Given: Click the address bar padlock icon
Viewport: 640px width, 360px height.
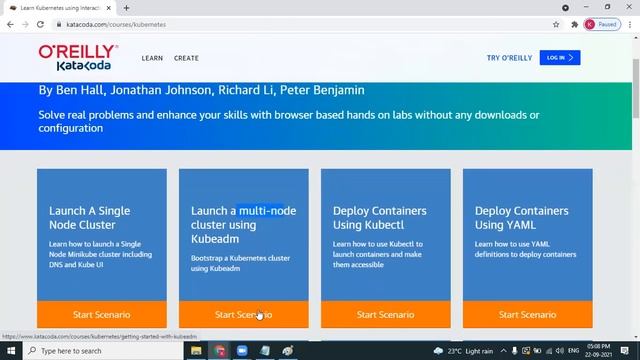Looking at the screenshot, I should point(59,24).
